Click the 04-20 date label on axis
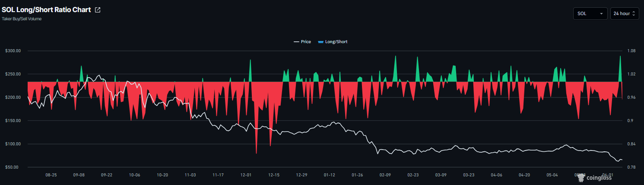The height and width of the screenshot is (185, 644). coord(524,175)
